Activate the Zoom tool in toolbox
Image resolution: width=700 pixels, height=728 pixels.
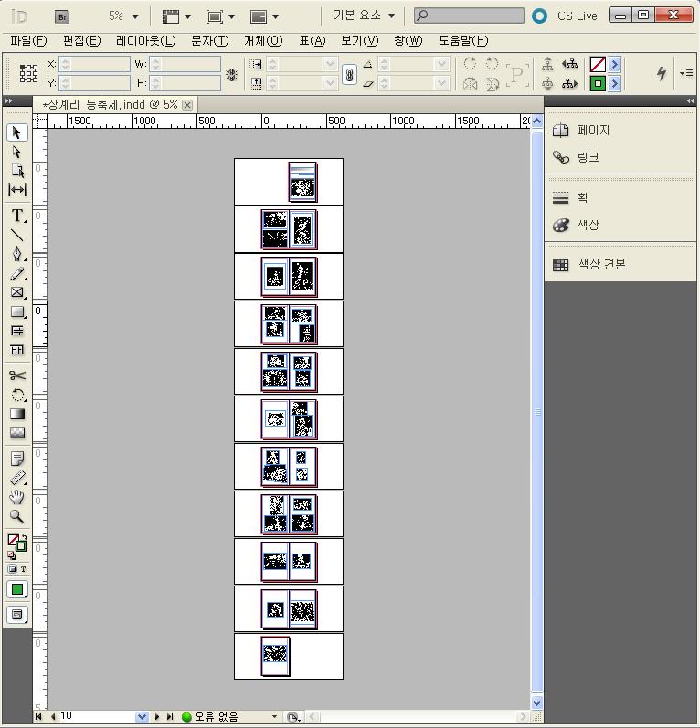coord(16,516)
